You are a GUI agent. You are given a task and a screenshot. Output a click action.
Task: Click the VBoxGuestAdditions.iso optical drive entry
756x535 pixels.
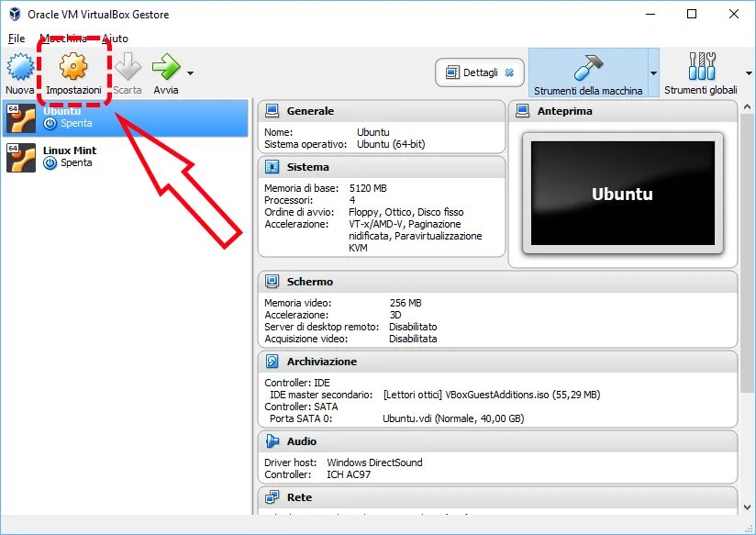click(492, 395)
